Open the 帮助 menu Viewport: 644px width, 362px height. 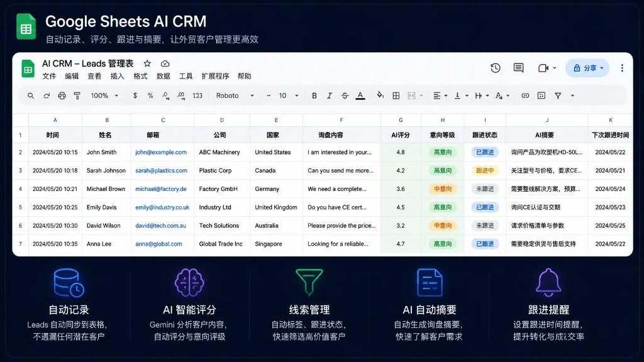pyautogui.click(x=245, y=76)
